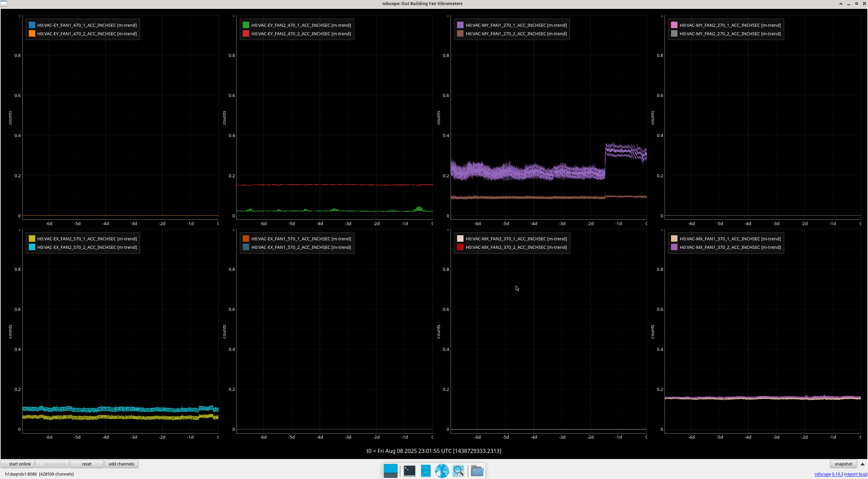The width and height of the screenshot is (868, 479).
Task: Click the window roll-up arrow in title bar
Action: pyautogui.click(x=841, y=4)
